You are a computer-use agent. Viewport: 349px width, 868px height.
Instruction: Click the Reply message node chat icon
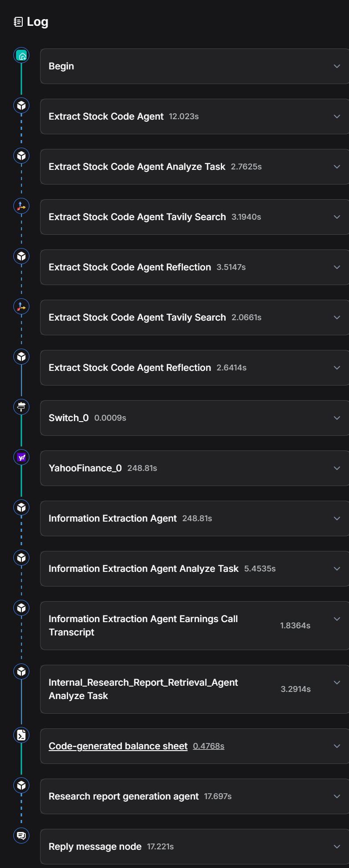(x=21, y=836)
